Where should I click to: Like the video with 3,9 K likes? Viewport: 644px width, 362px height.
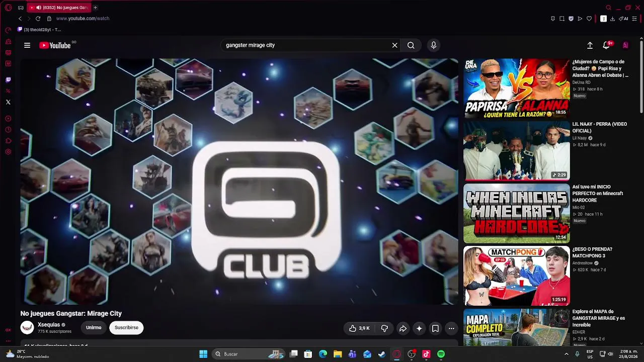coord(359,328)
